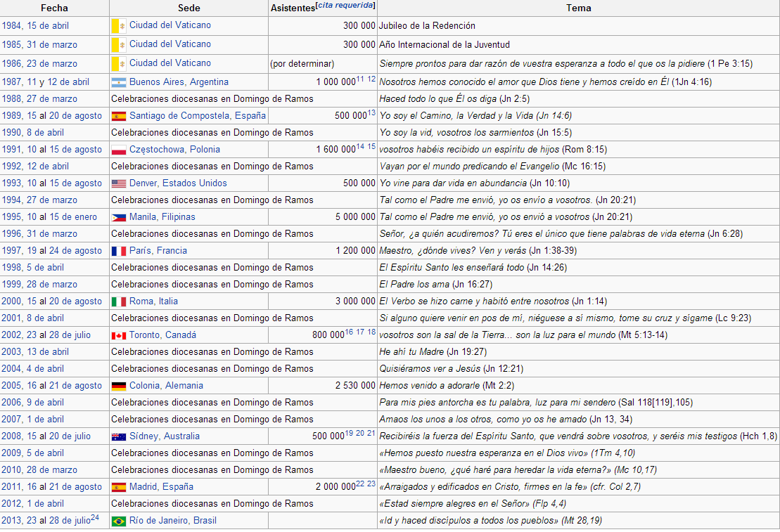
Task: Click the "5 000 000" attendance value for Manila
Action: pos(355,216)
